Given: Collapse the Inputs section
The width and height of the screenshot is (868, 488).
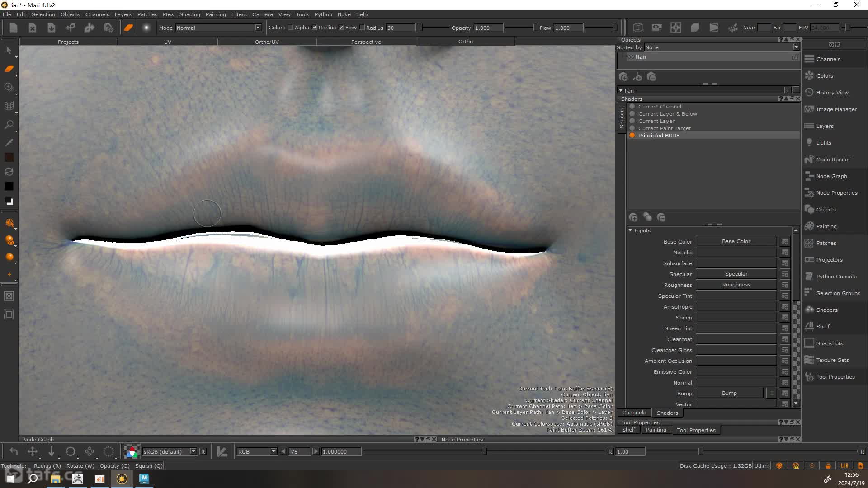Looking at the screenshot, I should (630, 230).
